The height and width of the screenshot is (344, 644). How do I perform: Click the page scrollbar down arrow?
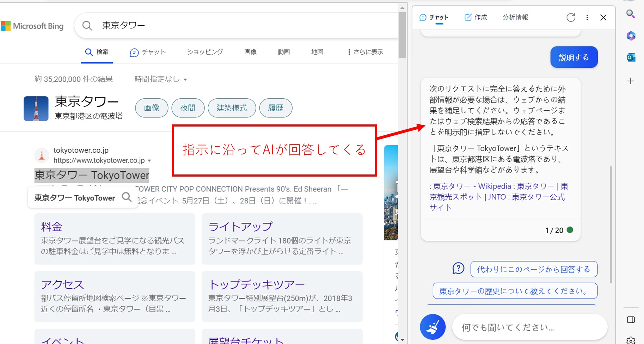(402, 340)
